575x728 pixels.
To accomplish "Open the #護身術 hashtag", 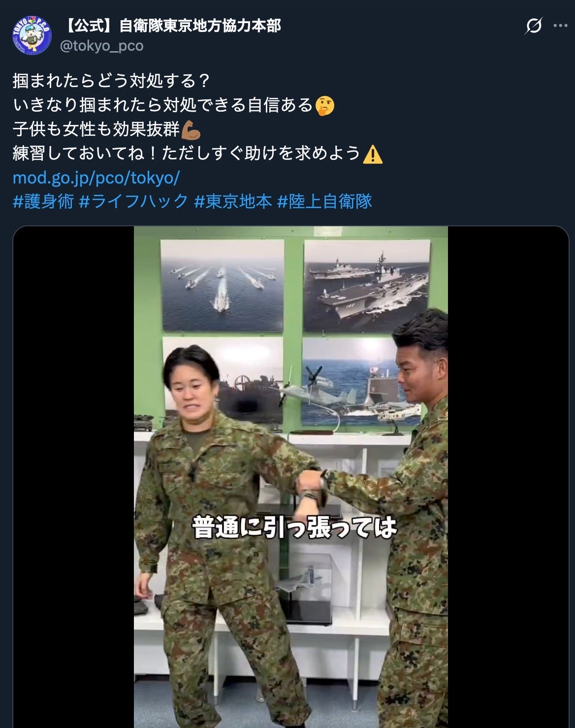I will click(43, 201).
